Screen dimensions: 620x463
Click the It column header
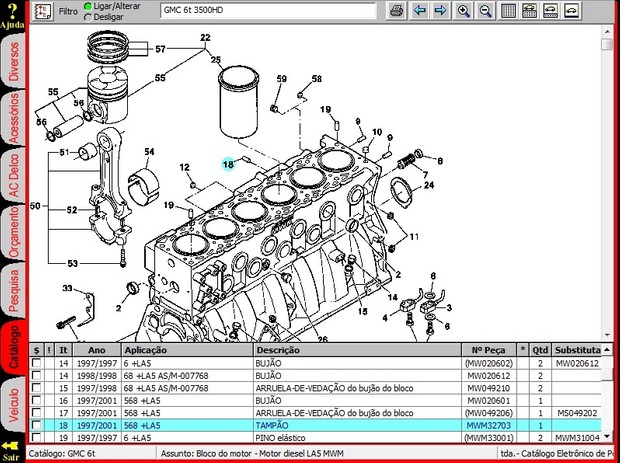point(63,350)
